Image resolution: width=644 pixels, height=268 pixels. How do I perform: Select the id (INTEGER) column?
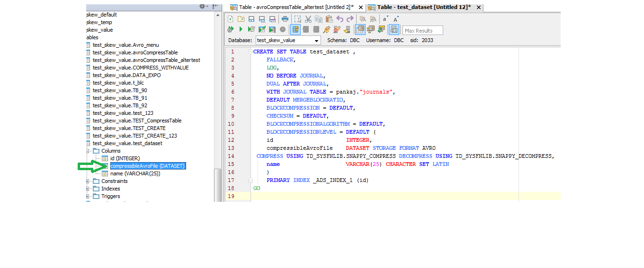125,158
